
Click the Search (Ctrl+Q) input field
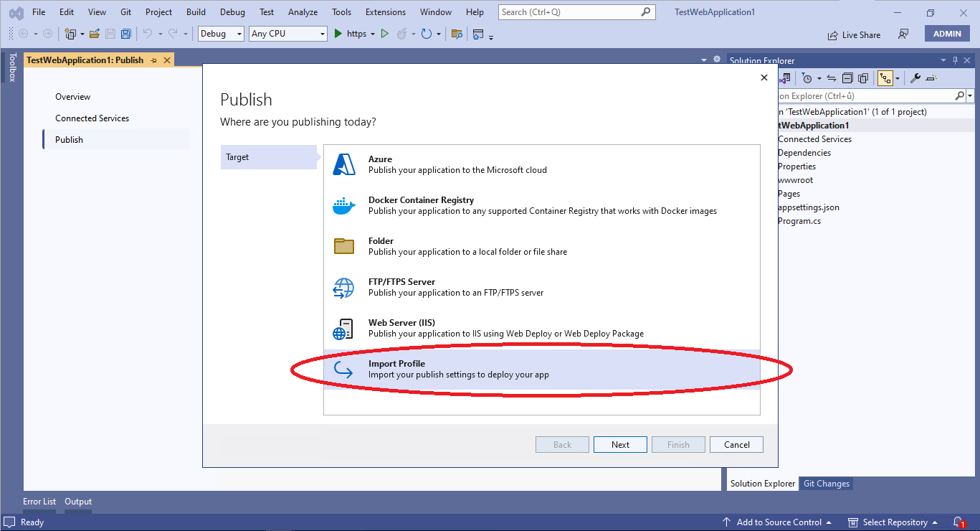576,12
